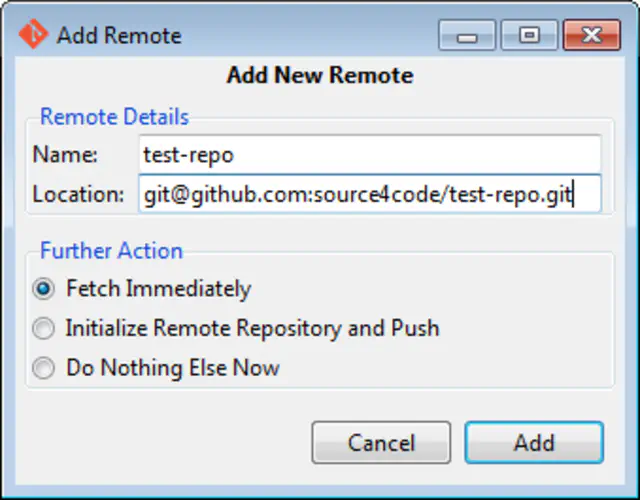
Task: Click the "Fetch Immediately" label text
Action: click(x=159, y=289)
